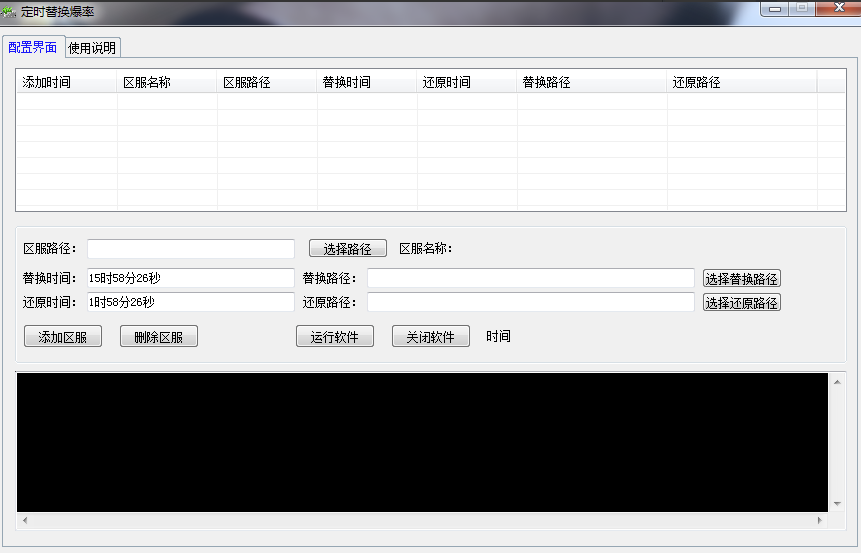
Task: Start with the 运行软件 button
Action: tap(335, 337)
